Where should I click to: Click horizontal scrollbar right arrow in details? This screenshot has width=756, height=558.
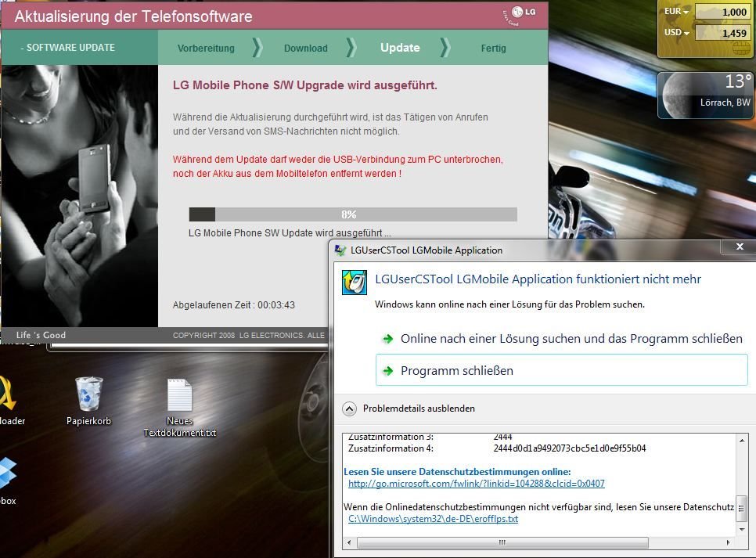(728, 542)
